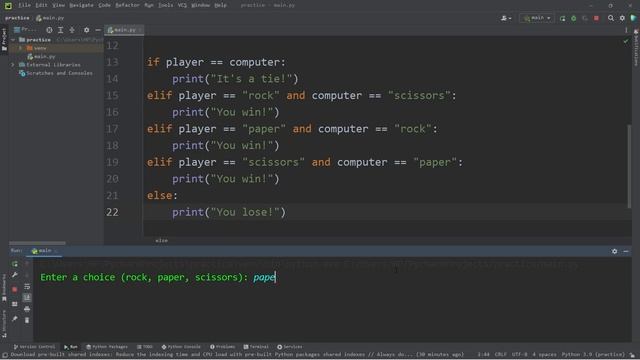Open the VCS menu
The height and width of the screenshot is (360, 640).
click(182, 5)
